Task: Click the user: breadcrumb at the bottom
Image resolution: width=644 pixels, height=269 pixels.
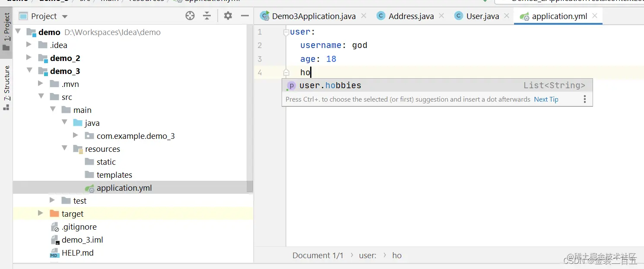Action: click(x=368, y=255)
